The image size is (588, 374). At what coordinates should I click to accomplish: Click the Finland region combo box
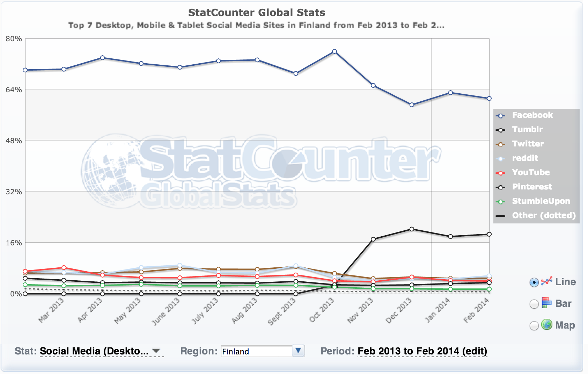point(257,351)
